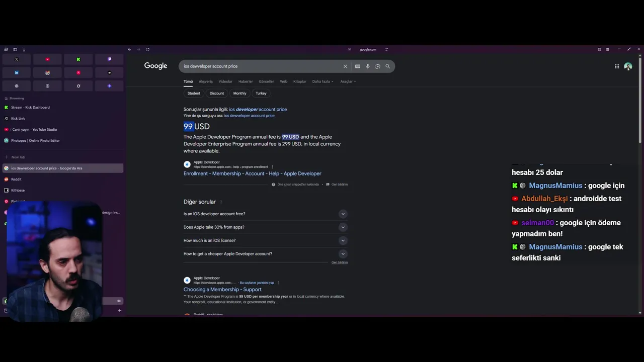Open the pinned Twitch tile
The image size is (644, 362).
109,59
